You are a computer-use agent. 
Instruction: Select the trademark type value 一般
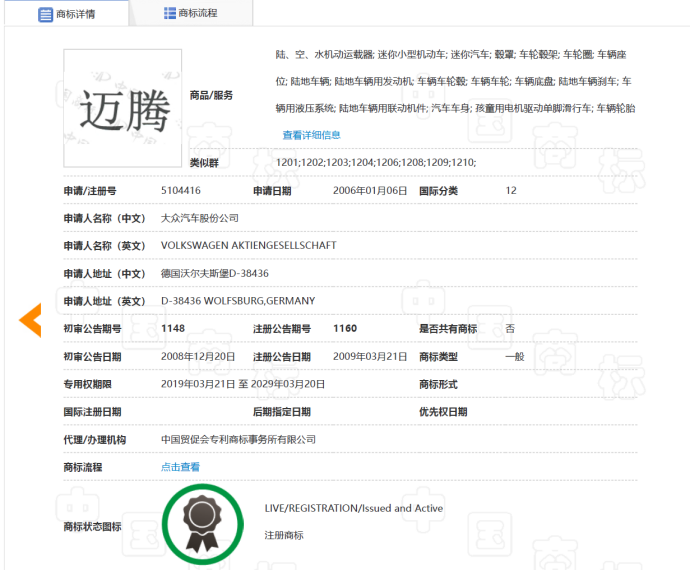pos(515,357)
